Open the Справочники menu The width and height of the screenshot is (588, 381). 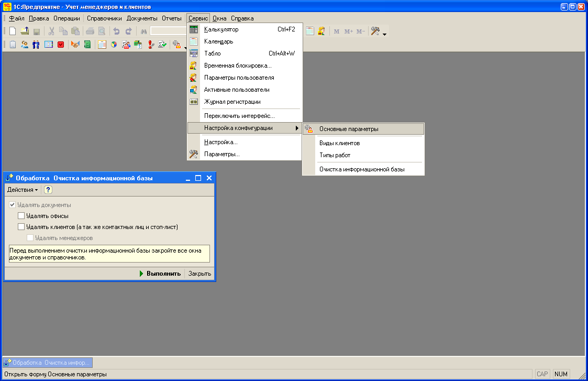pyautogui.click(x=104, y=18)
